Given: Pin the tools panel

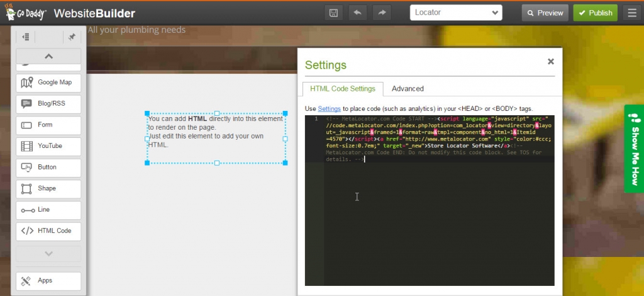Looking at the screenshot, I should coord(72,37).
